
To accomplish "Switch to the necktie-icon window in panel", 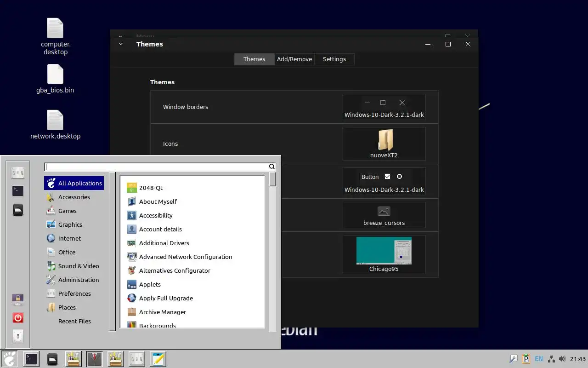I will click(x=95, y=359).
